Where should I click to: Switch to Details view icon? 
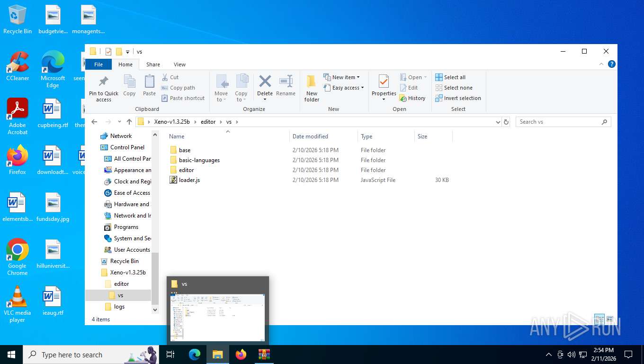coord(599,319)
